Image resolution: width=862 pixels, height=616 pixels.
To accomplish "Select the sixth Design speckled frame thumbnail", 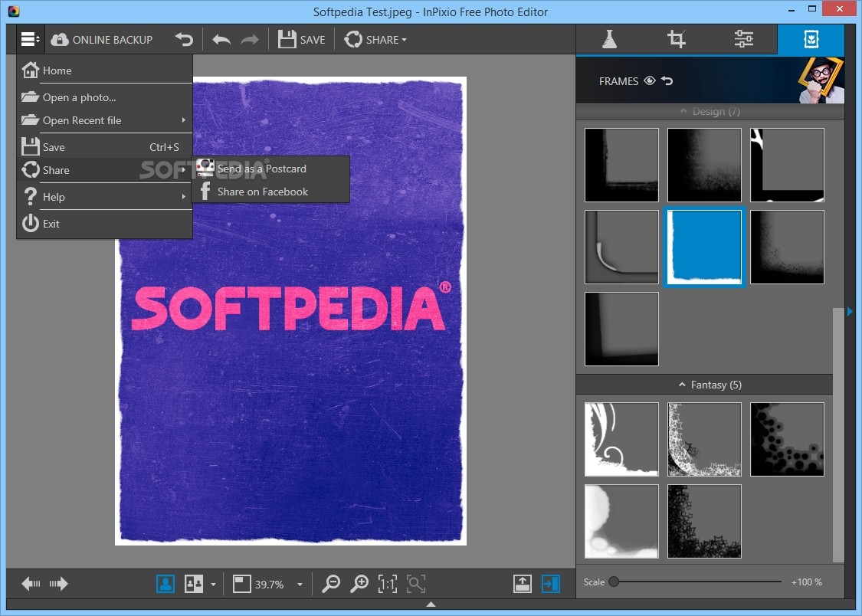I will (787, 247).
